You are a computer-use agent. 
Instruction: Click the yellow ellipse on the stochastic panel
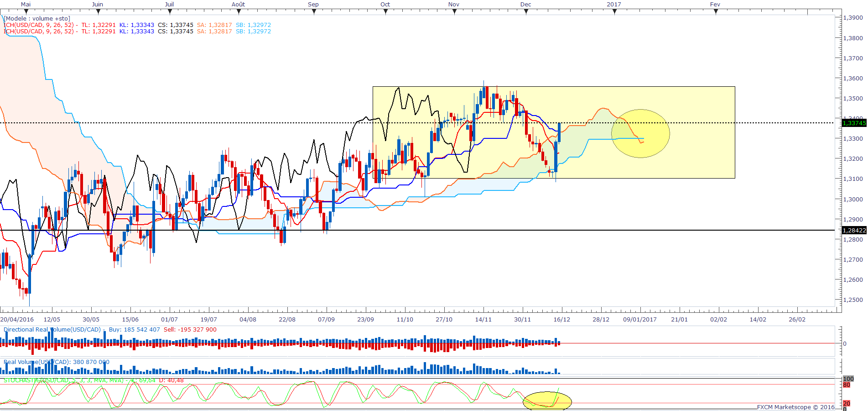click(547, 400)
